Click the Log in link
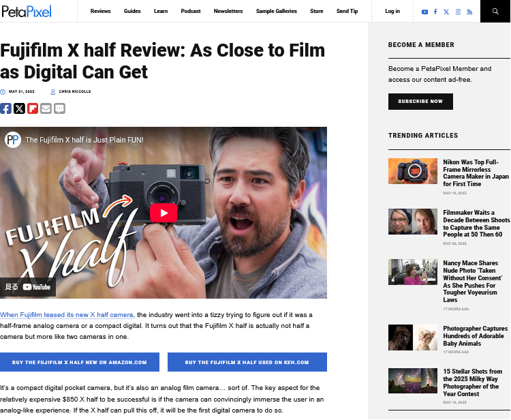 (392, 11)
